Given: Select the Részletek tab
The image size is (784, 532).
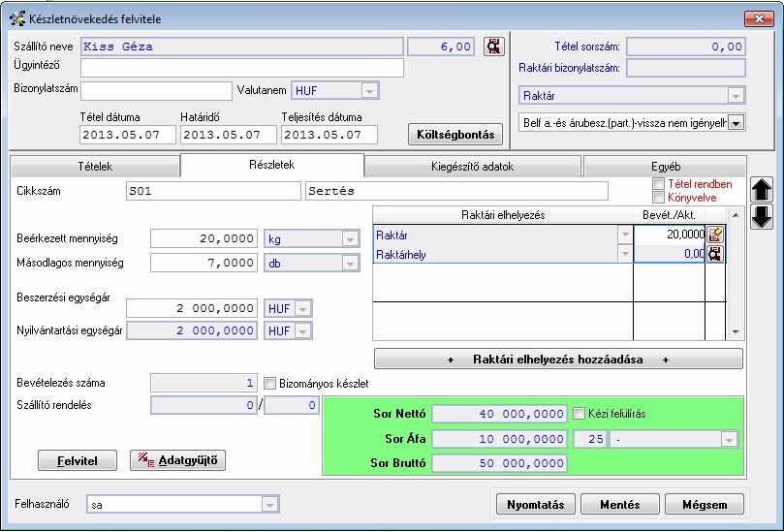Looking at the screenshot, I should click(x=272, y=165).
